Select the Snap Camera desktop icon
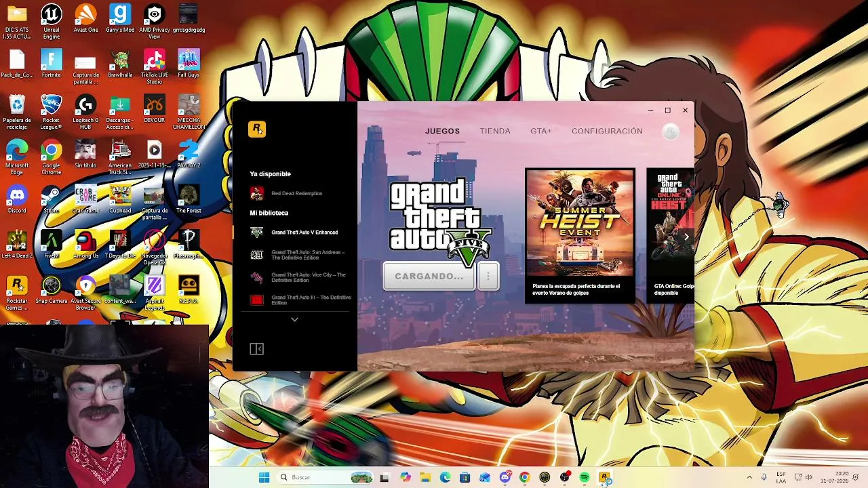Screen dimensions: 868x488 [x=52, y=290]
